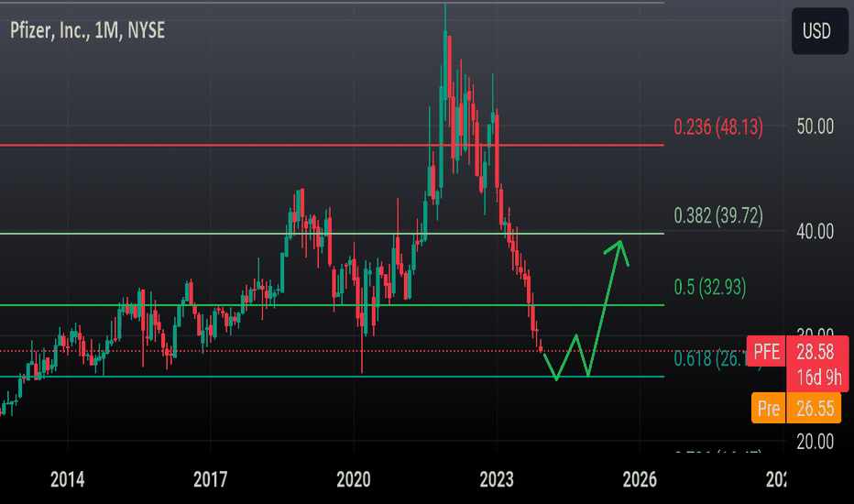Click the 20.00 price axis value
This screenshot has width=854, height=504.
coord(815,442)
